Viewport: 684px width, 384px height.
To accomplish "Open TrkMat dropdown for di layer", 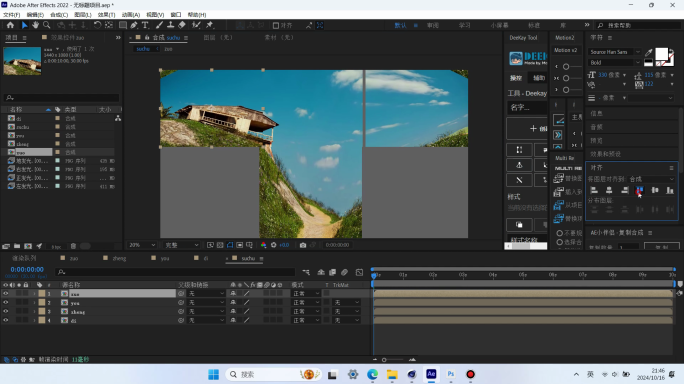I will pos(347,320).
